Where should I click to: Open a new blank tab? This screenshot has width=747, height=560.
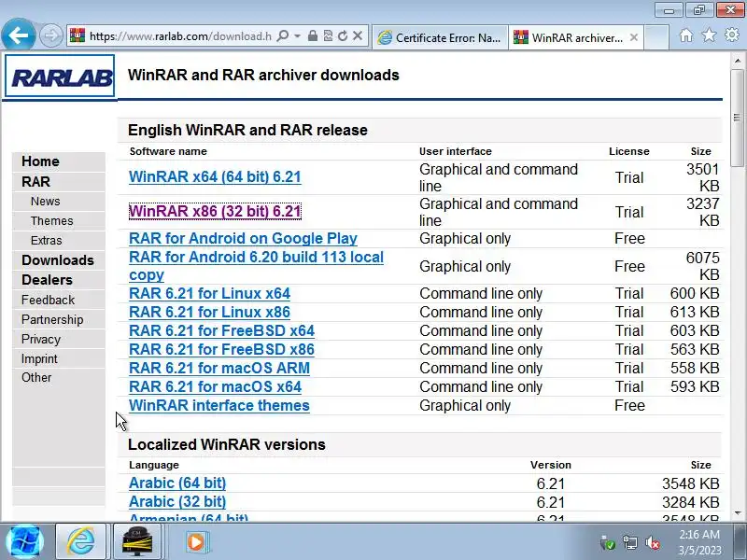coord(656,37)
